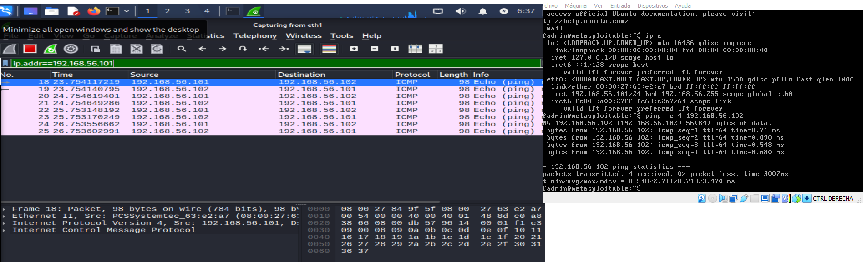Select packet 25 at time 26.753602991
Image resolution: width=868 pixels, height=262 pixels.
click(272, 131)
